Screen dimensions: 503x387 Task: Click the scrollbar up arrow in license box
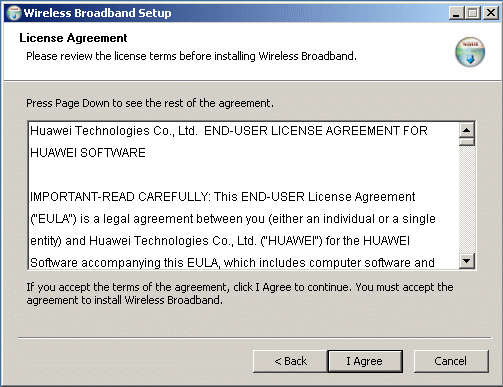467,130
